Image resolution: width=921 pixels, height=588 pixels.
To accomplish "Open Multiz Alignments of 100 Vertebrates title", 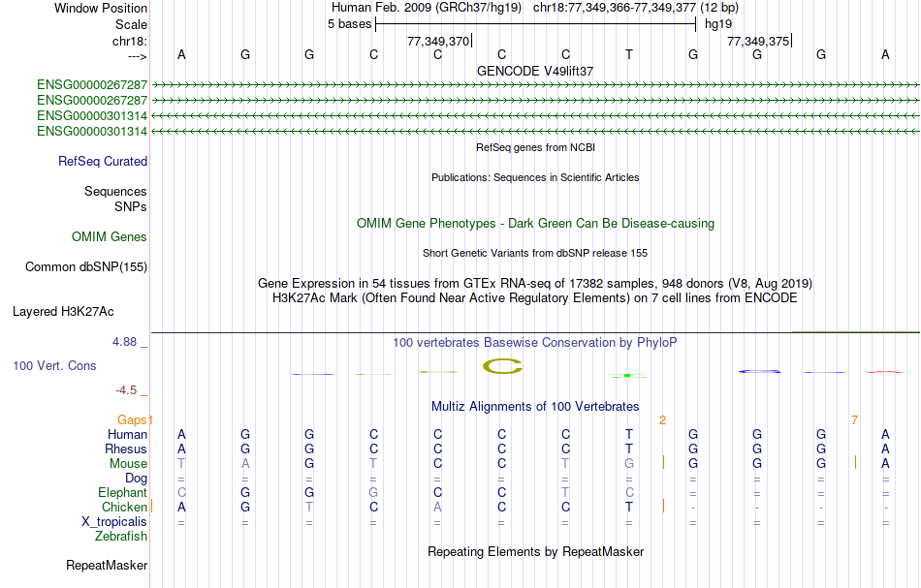I will 535,407.
